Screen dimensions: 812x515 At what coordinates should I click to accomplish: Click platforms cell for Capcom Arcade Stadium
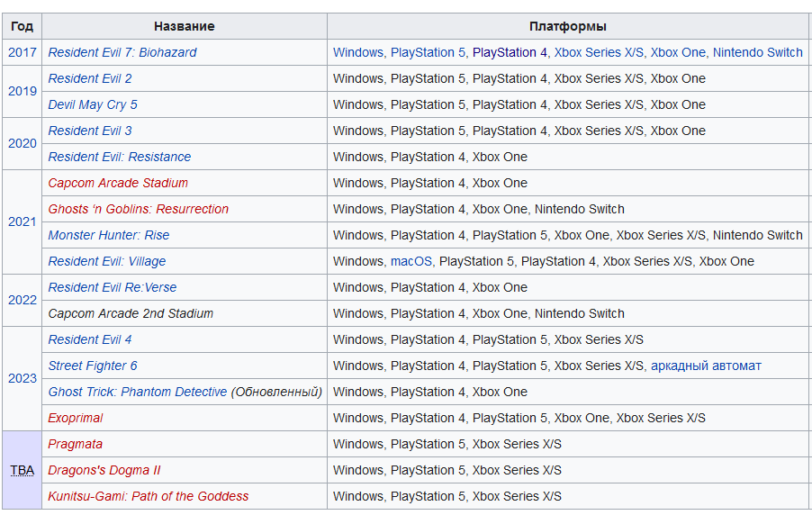[x=567, y=183]
